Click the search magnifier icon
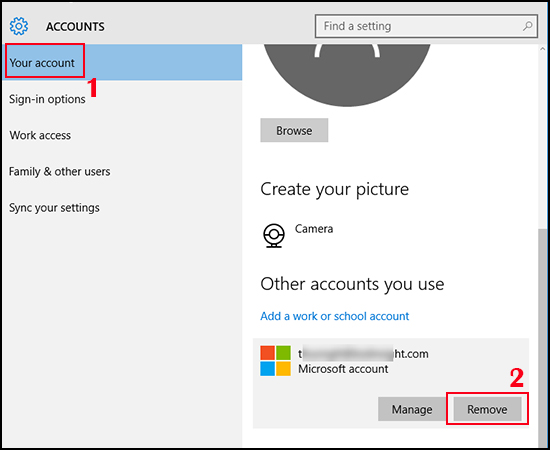 pyautogui.click(x=527, y=26)
